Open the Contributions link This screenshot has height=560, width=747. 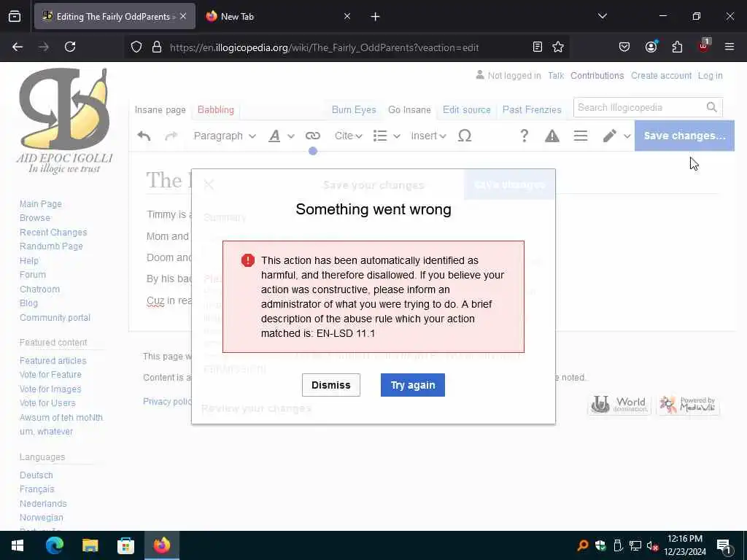pos(597,76)
